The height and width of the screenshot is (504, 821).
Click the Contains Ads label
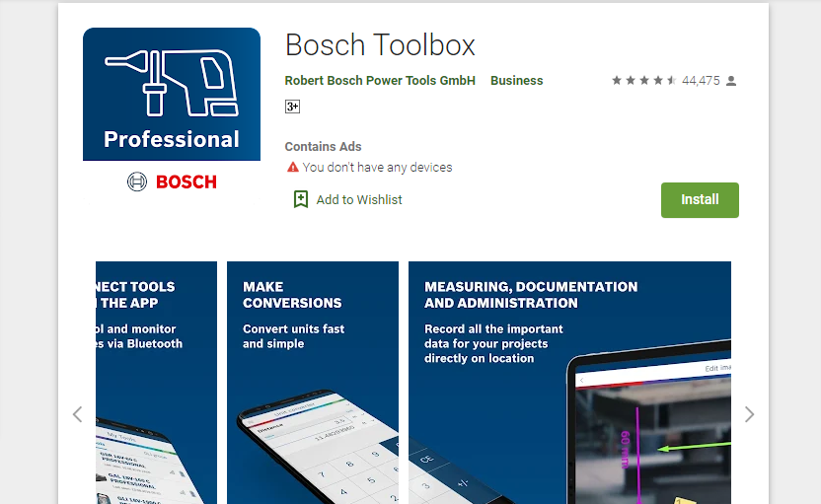[323, 147]
